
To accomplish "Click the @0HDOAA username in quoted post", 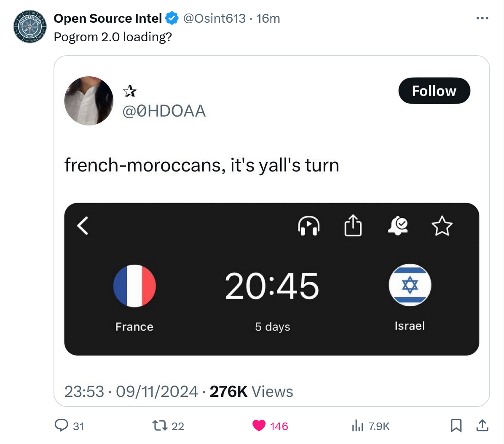I will [164, 111].
